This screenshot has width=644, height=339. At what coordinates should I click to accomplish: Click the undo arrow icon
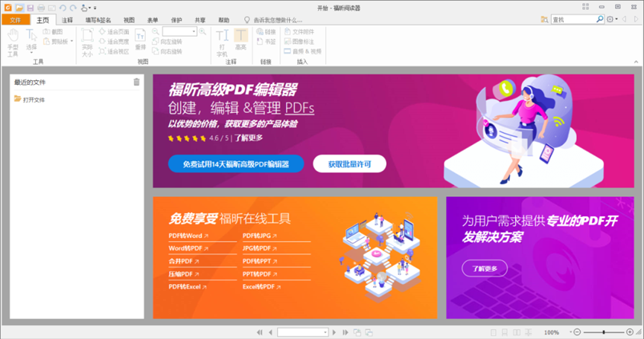(63, 7)
